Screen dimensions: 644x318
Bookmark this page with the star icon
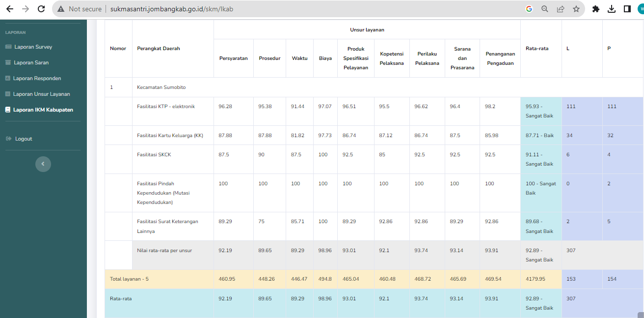576,9
